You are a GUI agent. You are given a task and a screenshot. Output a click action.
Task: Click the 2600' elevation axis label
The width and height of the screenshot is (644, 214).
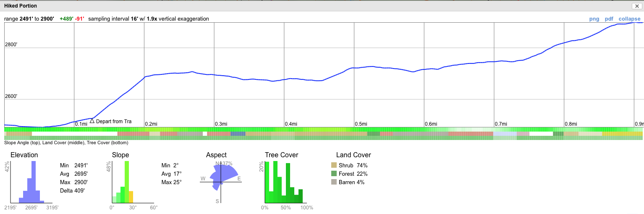(x=11, y=96)
